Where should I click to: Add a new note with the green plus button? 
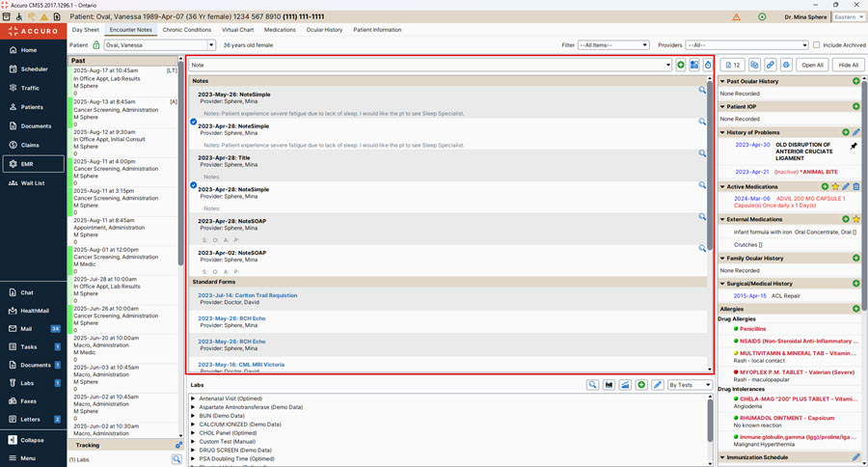coord(681,65)
